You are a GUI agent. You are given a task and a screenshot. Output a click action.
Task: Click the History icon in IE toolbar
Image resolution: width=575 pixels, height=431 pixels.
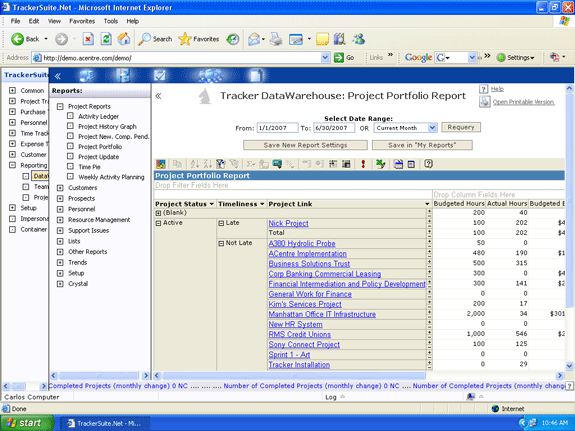click(233, 39)
